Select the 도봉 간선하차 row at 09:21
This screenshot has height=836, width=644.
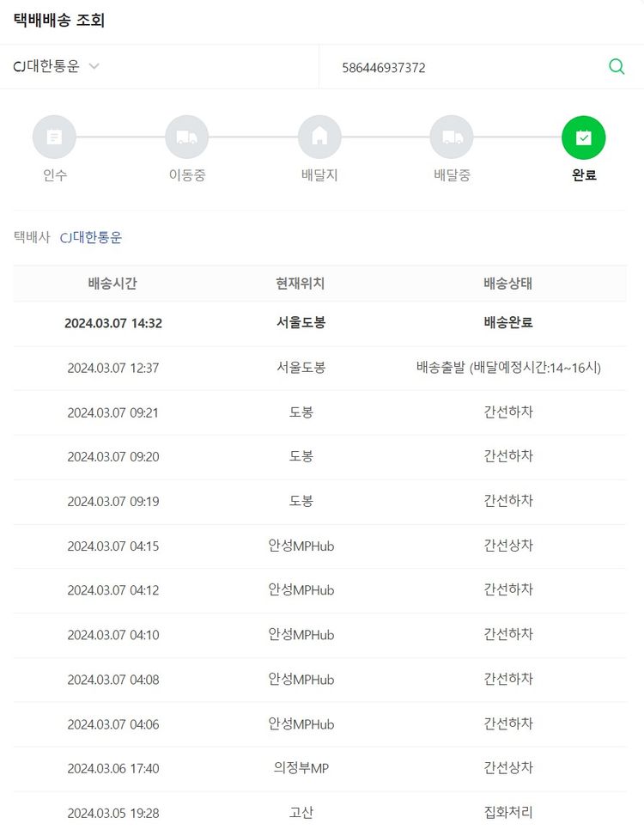point(319,412)
